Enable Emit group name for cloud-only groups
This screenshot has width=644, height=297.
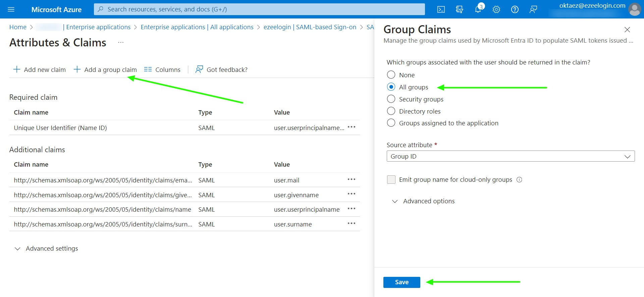[x=391, y=180]
